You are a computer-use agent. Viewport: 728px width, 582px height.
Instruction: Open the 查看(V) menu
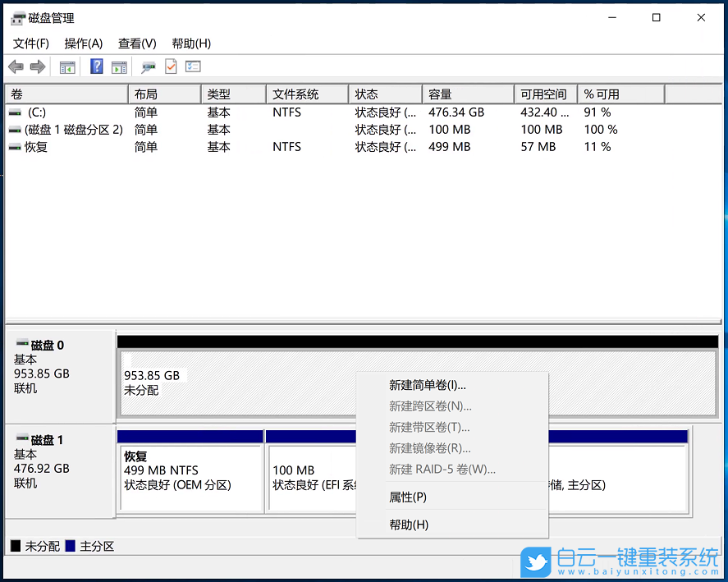(136, 44)
